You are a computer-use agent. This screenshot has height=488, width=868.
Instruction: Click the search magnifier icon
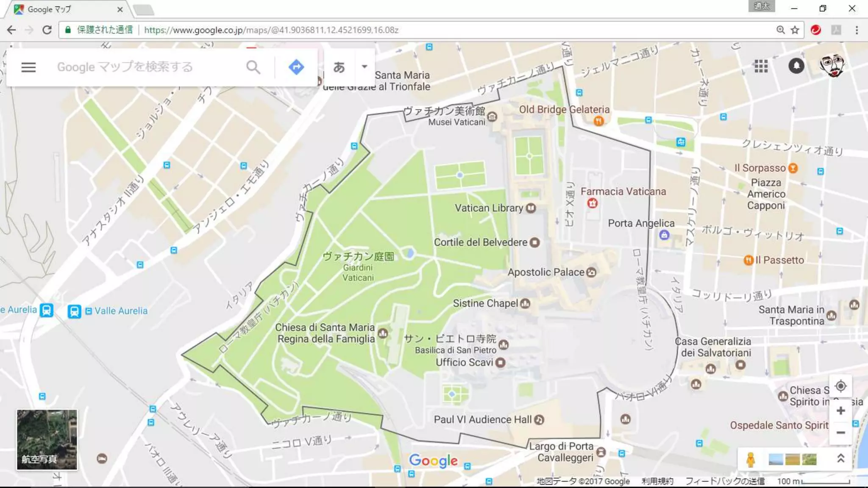[253, 67]
